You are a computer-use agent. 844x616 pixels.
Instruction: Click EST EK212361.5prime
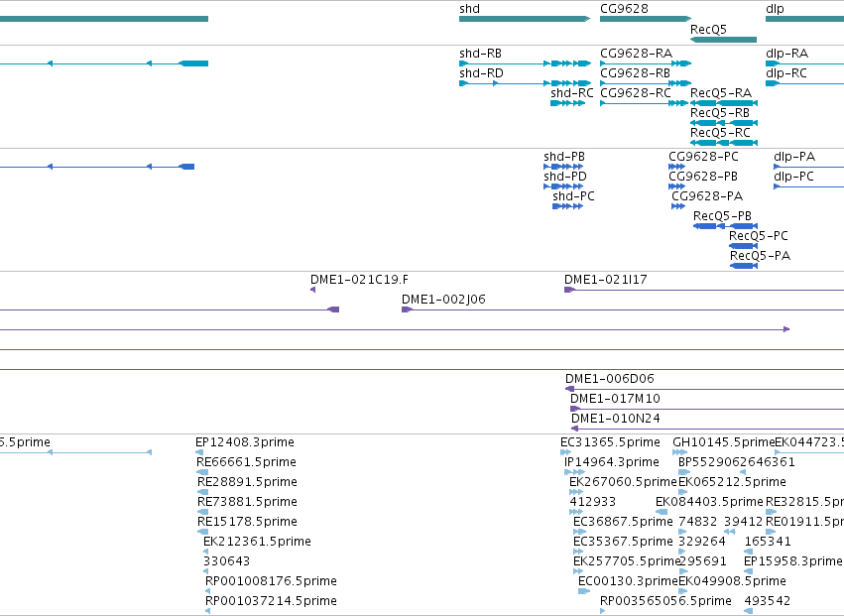257,543
